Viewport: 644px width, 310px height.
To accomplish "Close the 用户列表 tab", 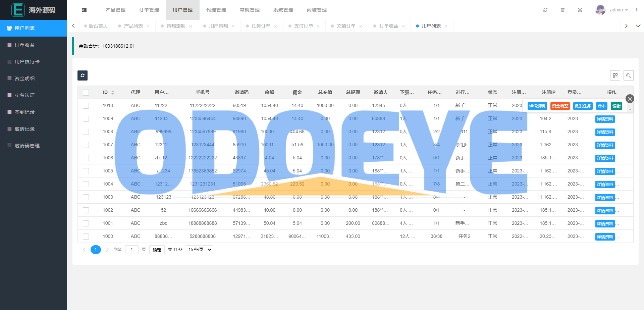I will (446, 26).
